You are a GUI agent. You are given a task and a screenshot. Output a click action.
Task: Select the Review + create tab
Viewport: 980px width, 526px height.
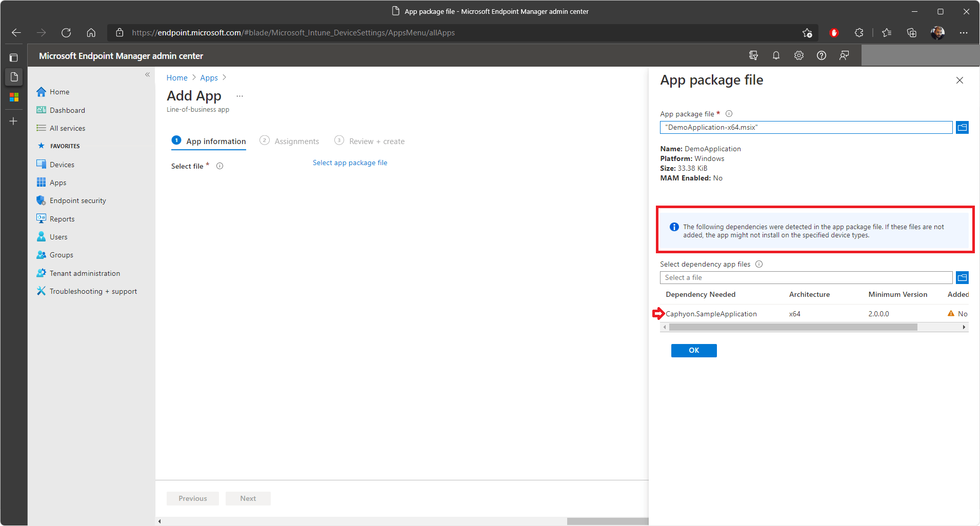369,141
